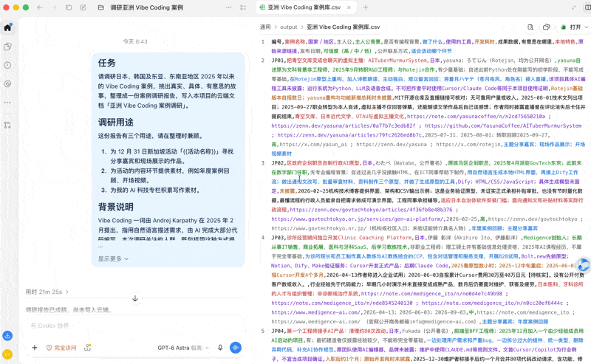Close the 亚洲 Vibe Coding 案例库.csv tab
The image size is (591, 364).
tap(349, 7)
